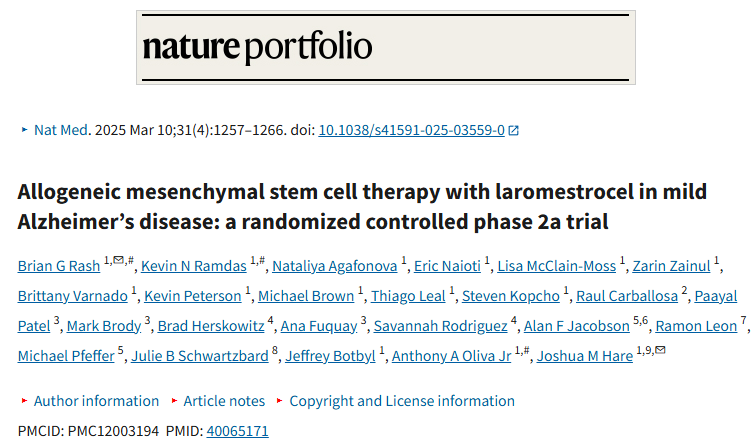The image size is (752, 446).
Task: Open the DOI 10.1038/s41591-025-03559-0 link
Action: [x=411, y=130]
